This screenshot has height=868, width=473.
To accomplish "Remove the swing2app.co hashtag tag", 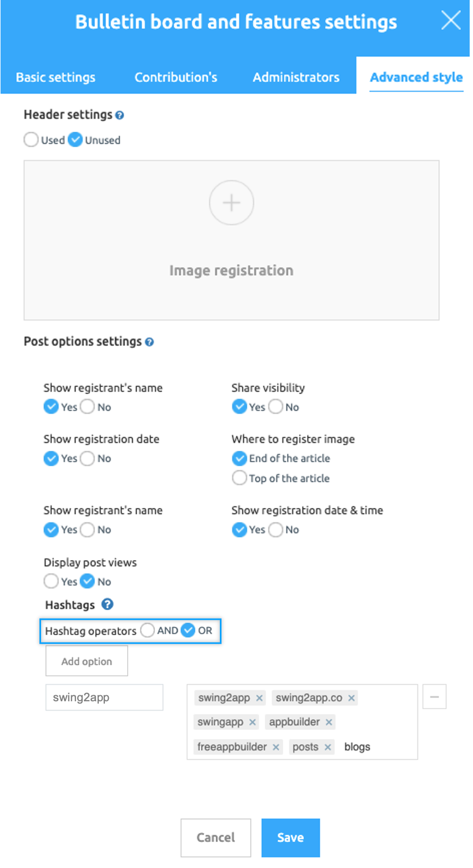I will pos(351,698).
